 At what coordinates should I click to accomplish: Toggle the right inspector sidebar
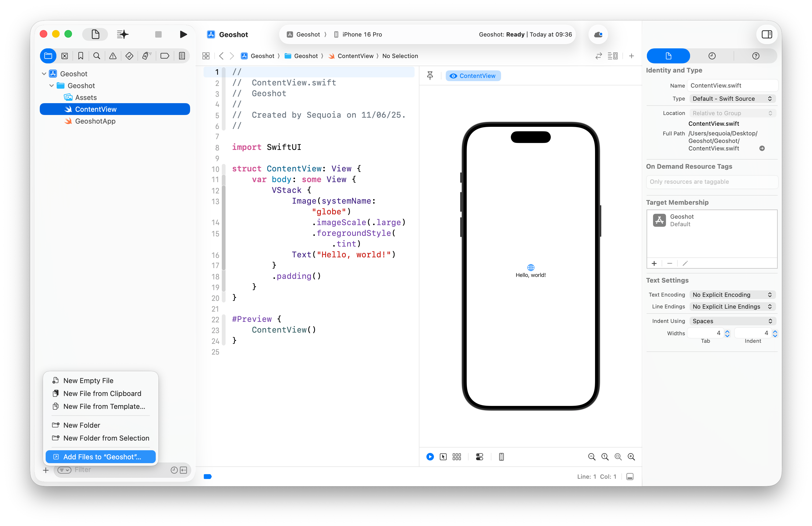point(767,34)
